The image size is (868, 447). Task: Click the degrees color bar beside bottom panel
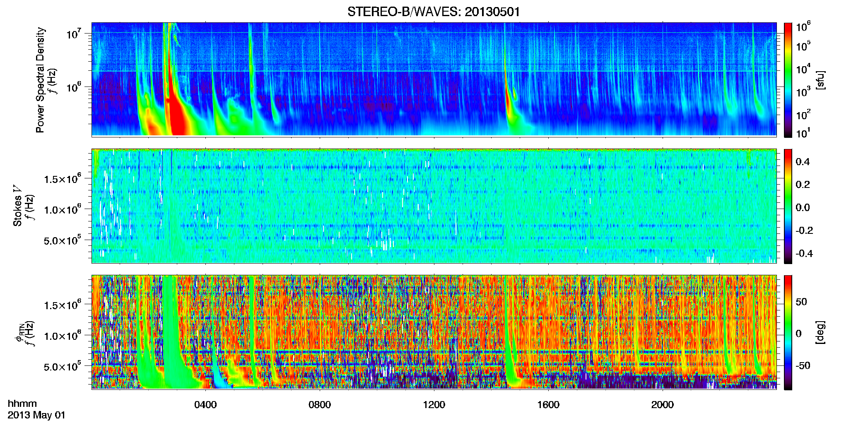(788, 332)
